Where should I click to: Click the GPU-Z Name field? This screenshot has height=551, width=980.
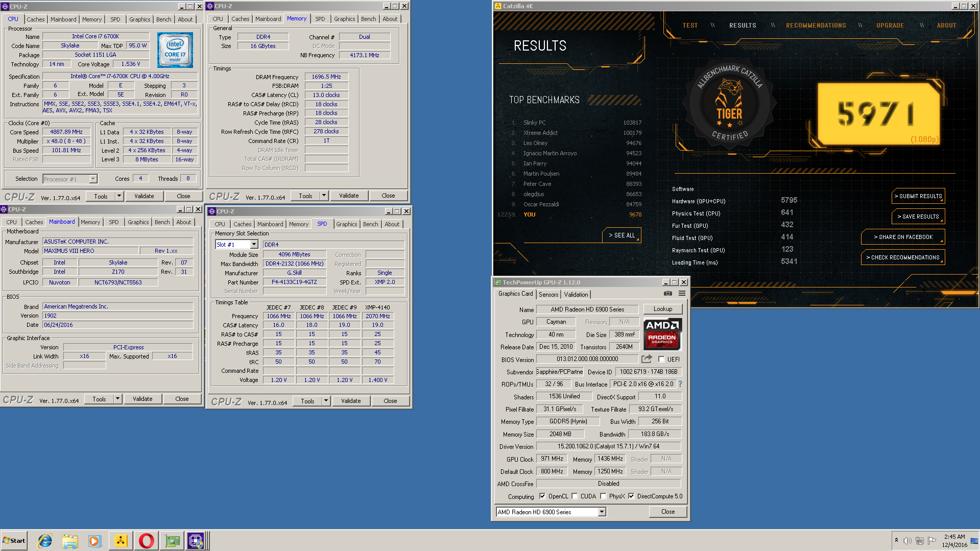(587, 309)
